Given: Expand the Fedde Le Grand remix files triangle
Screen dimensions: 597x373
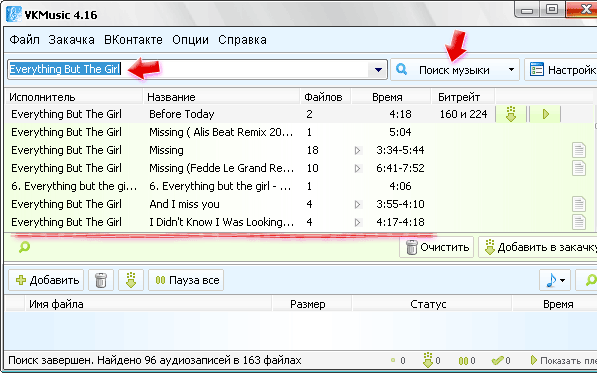Looking at the screenshot, I should 357,168.
